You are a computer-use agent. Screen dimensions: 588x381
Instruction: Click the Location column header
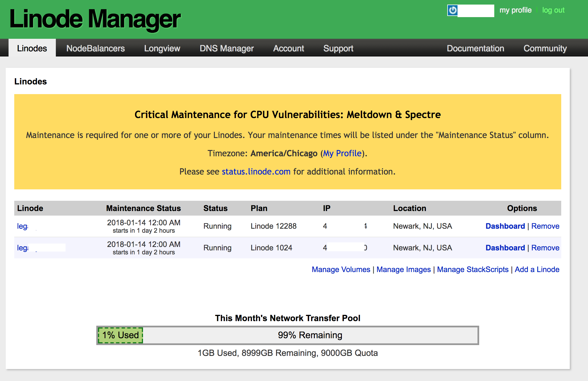(410, 208)
